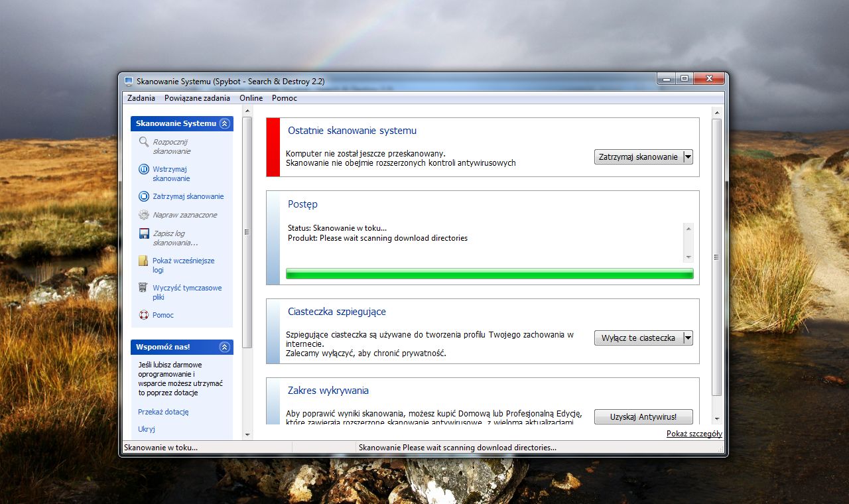
Task: Click the Wyłącz te ciasteczka button
Action: (x=638, y=338)
